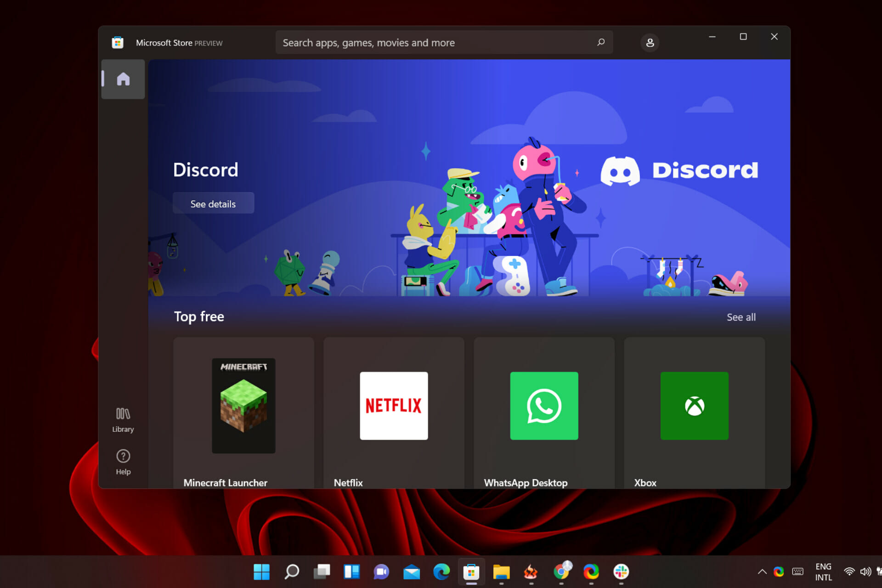The image size is (882, 588).
Task: Click the search magnifier icon
Action: pyautogui.click(x=601, y=42)
